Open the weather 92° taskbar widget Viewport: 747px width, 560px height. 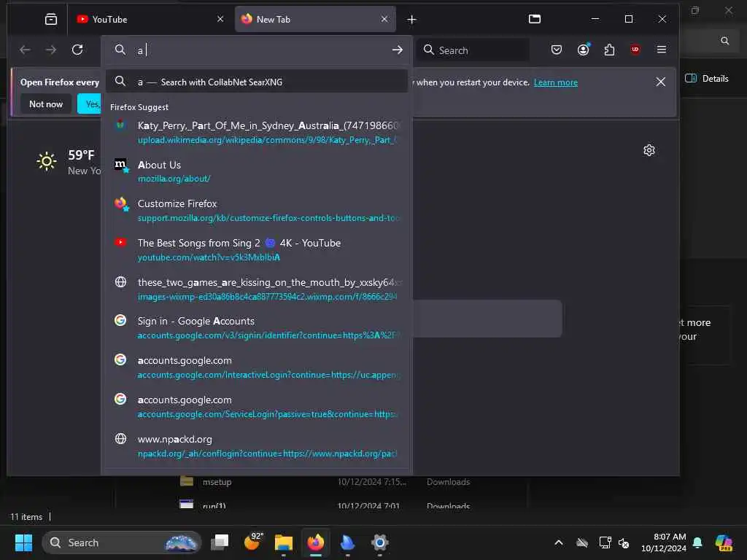pyautogui.click(x=253, y=542)
